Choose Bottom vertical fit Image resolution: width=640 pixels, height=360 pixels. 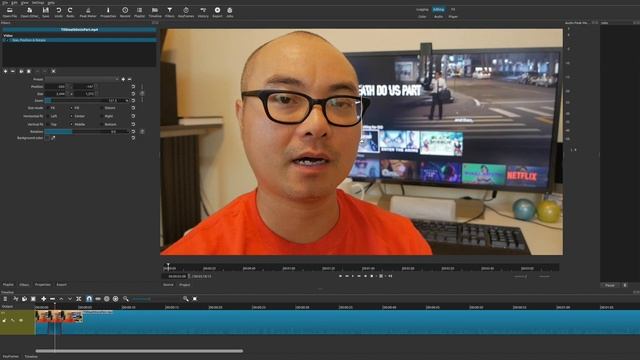coord(102,124)
